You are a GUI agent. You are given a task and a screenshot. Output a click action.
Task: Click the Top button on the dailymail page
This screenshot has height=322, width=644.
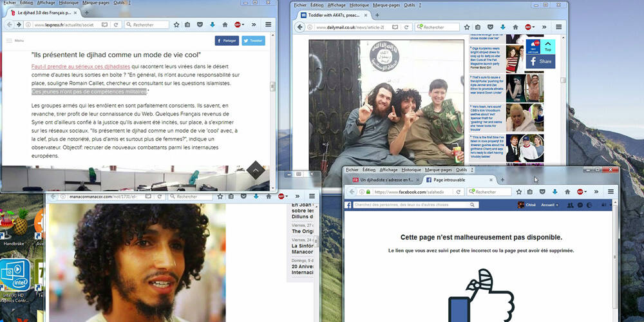(547, 46)
